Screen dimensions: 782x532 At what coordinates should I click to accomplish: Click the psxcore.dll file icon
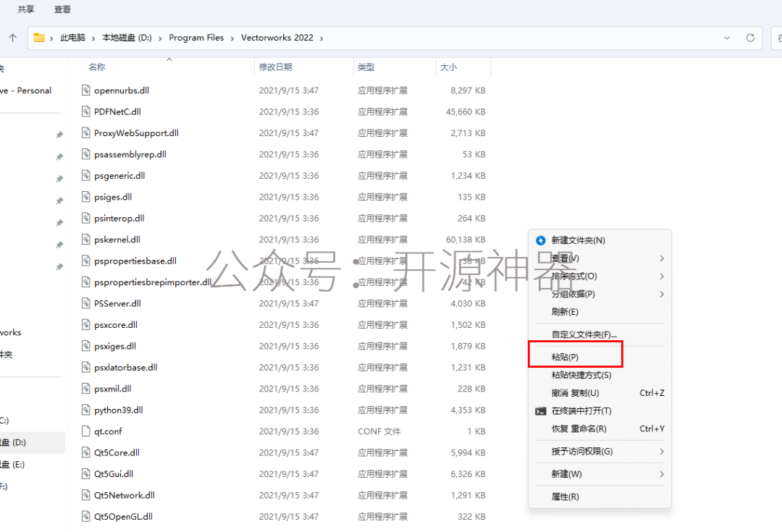tap(85, 324)
